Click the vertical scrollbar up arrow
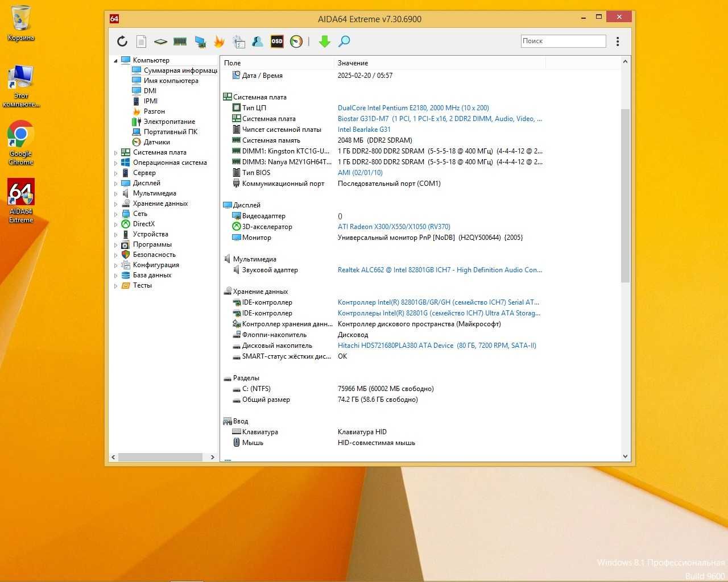The height and width of the screenshot is (582, 728). coord(625,62)
